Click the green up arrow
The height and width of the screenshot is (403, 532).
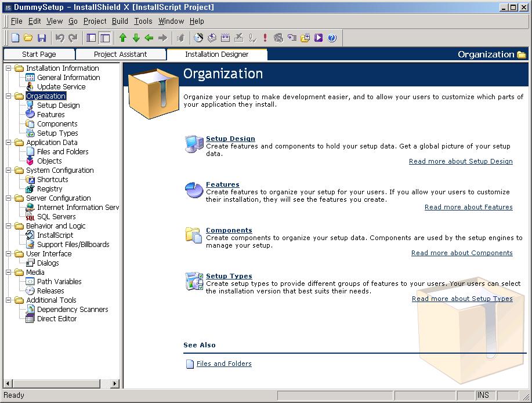point(123,38)
